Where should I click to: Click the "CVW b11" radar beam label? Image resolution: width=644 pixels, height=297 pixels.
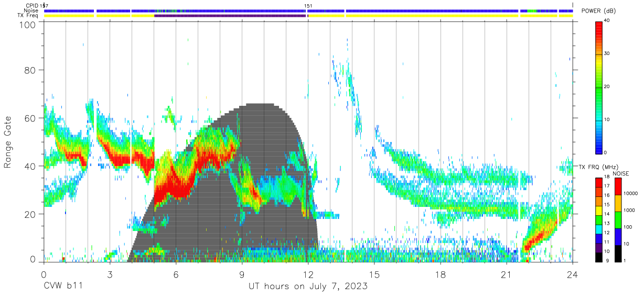(x=63, y=286)
